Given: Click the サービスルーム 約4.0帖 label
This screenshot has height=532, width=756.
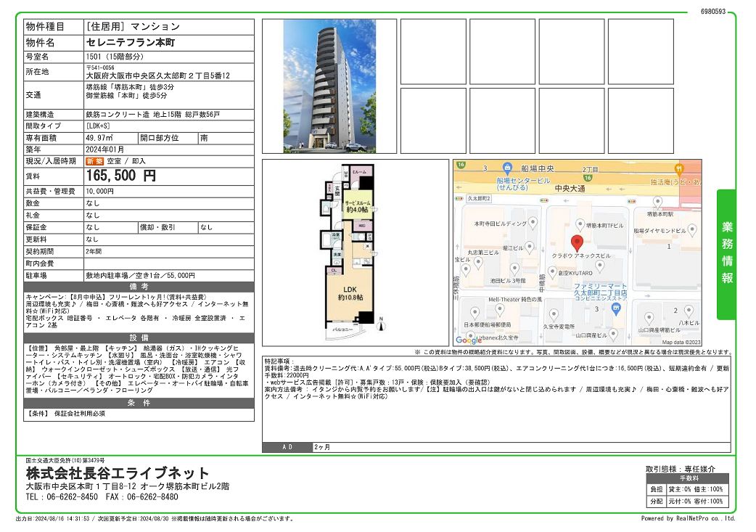Looking at the screenshot, I should click(357, 207).
